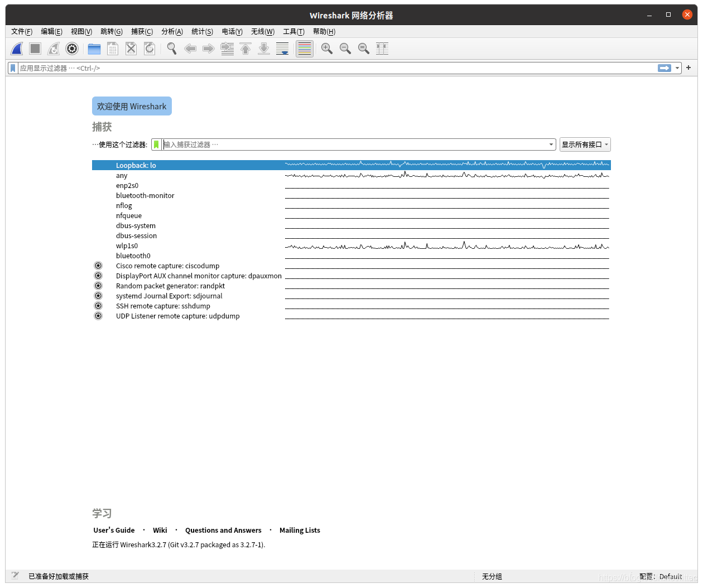Open settings gear for sshdump capture
The height and width of the screenshot is (588, 703).
[x=98, y=306]
